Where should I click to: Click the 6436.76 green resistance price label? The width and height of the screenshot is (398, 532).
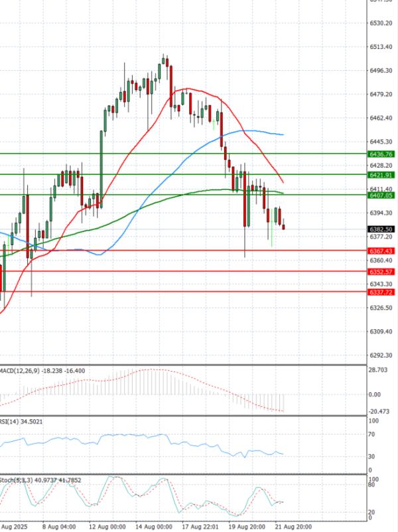click(381, 154)
